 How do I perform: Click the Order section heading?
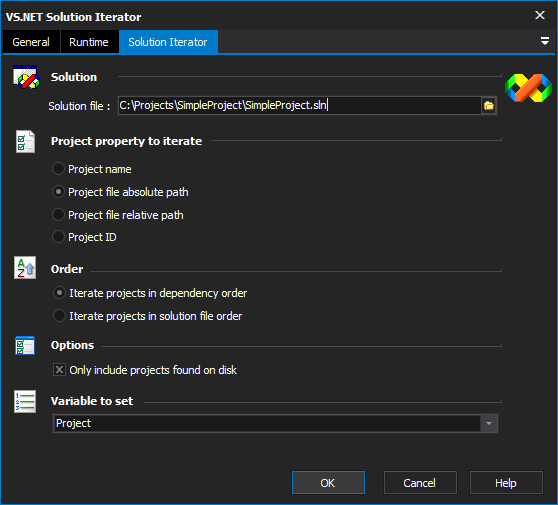[67, 269]
